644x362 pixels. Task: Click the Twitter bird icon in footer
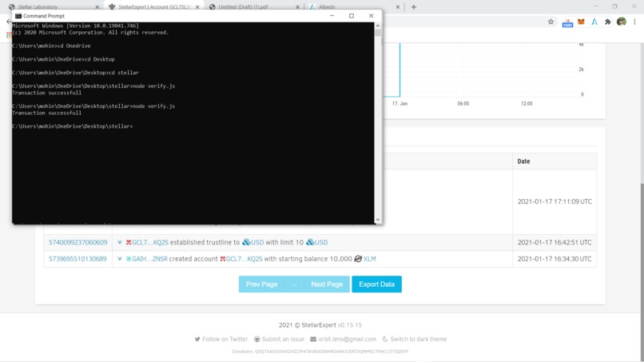(x=197, y=340)
